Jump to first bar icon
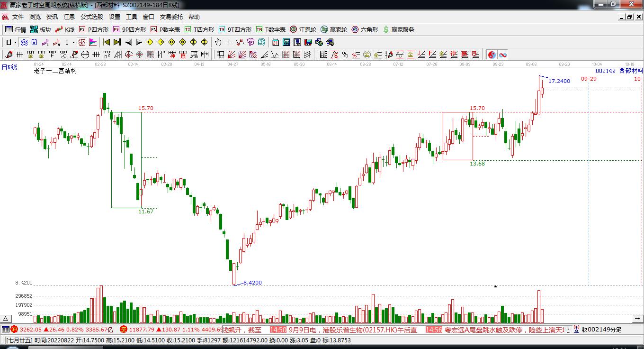Viewport: 644px width, 349px height. click(106, 42)
